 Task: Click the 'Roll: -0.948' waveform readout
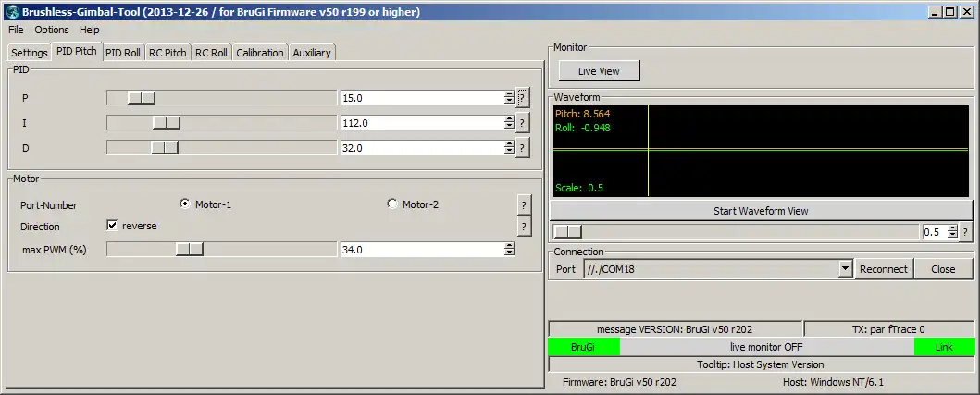coord(582,129)
